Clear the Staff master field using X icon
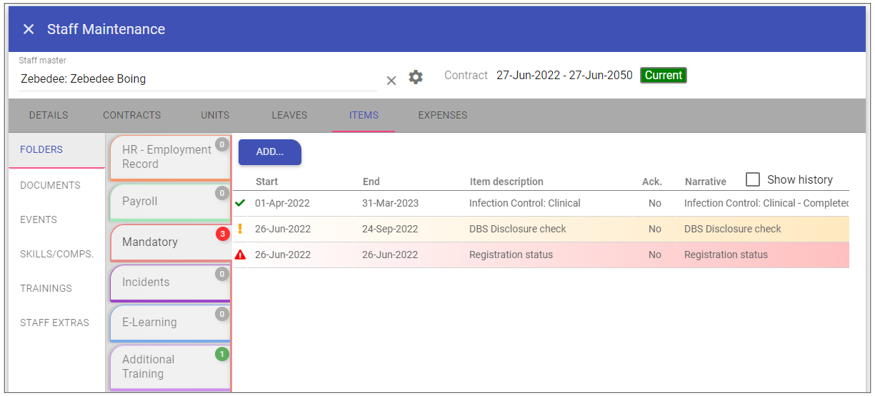 pos(391,81)
